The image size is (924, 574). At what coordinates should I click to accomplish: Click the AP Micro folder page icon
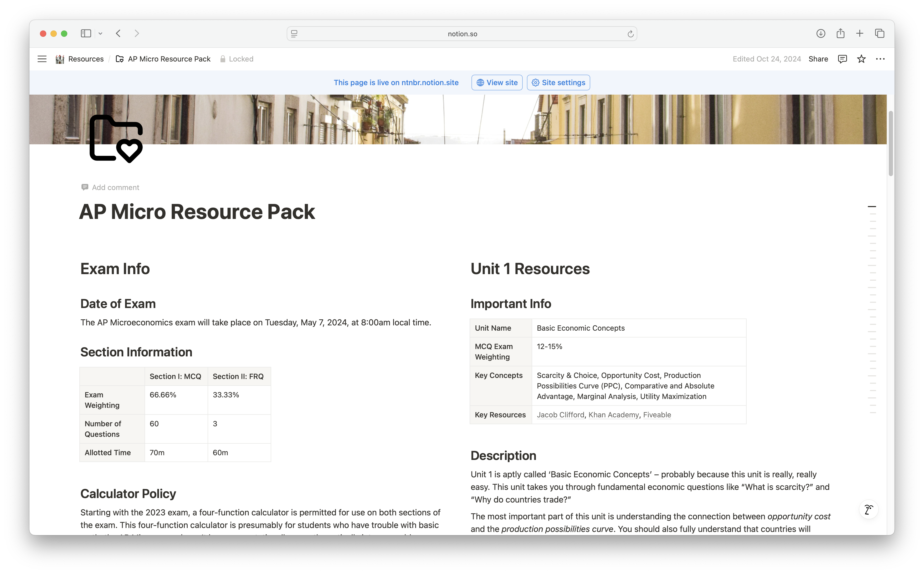119,59
